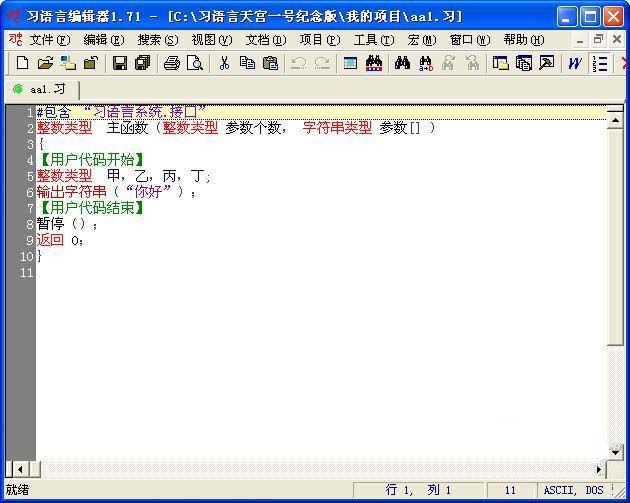Click the Paste clipboard icon

pos(270,63)
